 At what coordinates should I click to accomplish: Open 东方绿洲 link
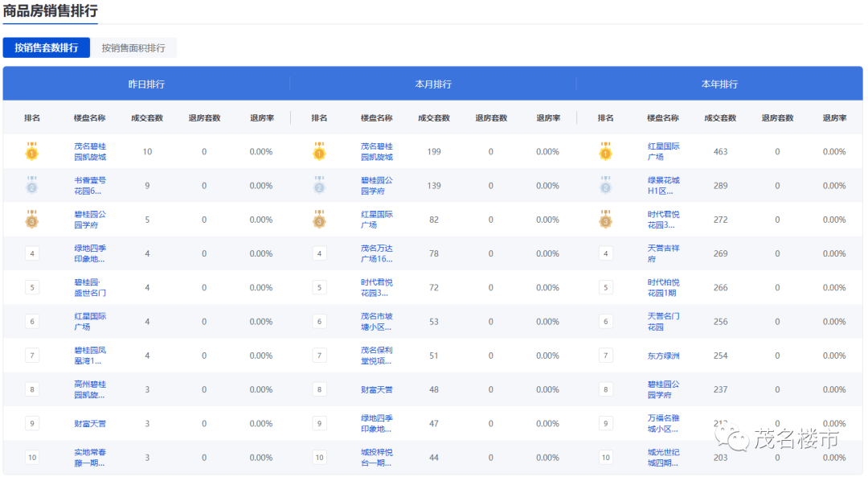coord(663,356)
